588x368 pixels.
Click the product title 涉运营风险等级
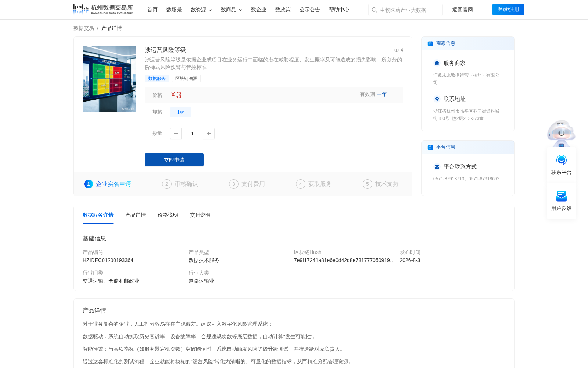tap(165, 50)
